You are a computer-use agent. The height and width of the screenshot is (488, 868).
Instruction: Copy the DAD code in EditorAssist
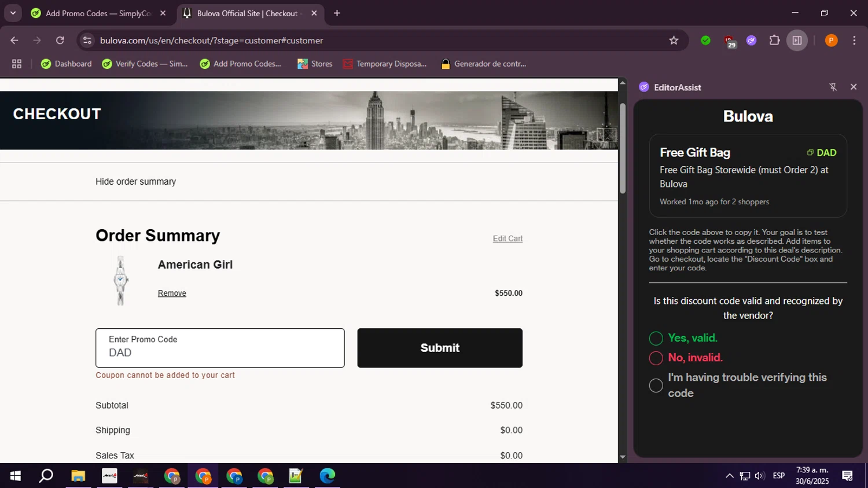click(822, 153)
